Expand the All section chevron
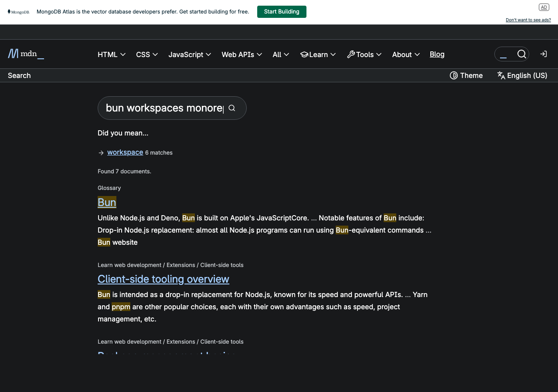The width and height of the screenshot is (558, 392). [x=287, y=54]
